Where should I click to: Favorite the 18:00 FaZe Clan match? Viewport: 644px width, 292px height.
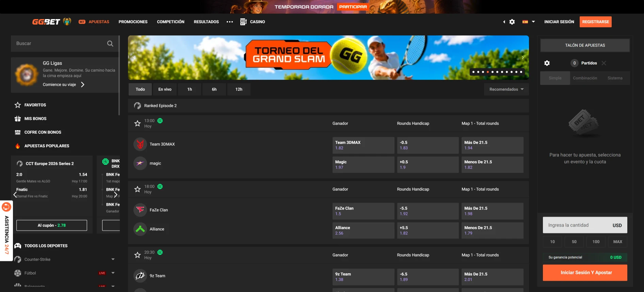click(138, 189)
